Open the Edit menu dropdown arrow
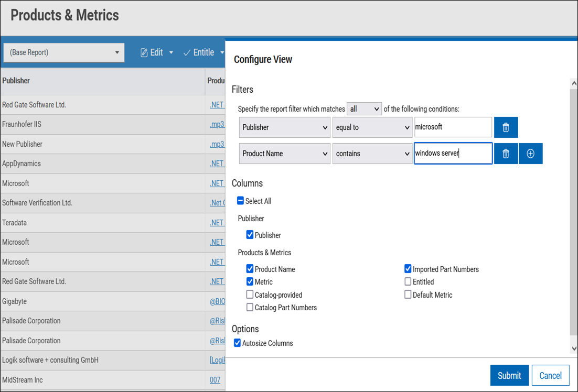Screen dimensions: 578x392 tap(171, 52)
